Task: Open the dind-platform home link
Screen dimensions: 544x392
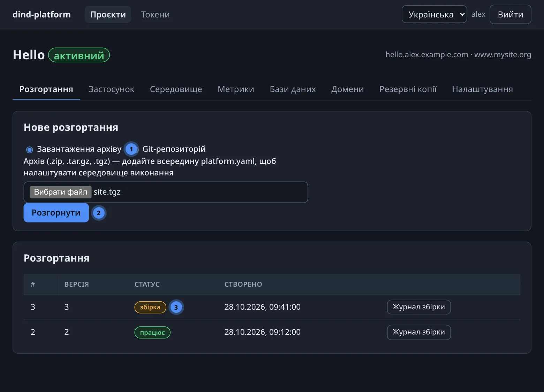Action: tap(41, 14)
